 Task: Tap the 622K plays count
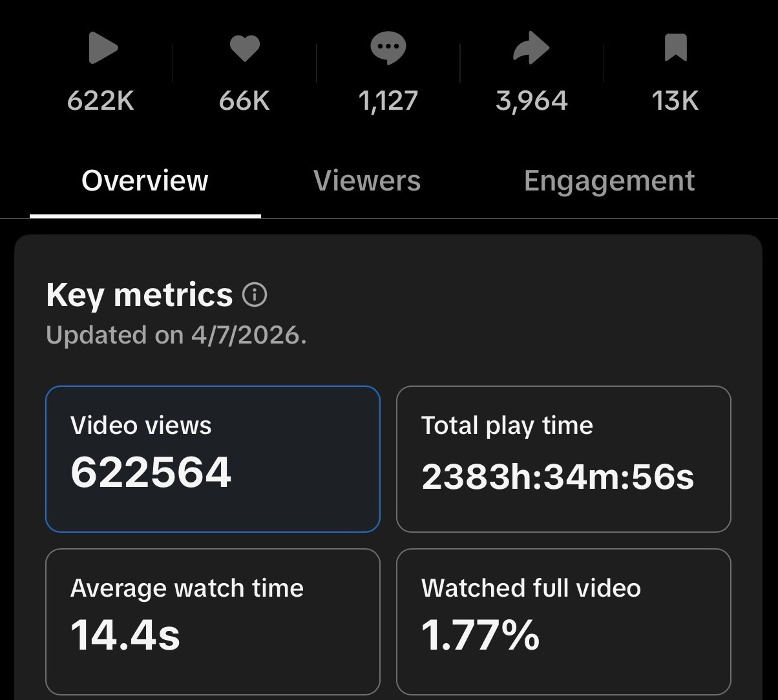101,101
